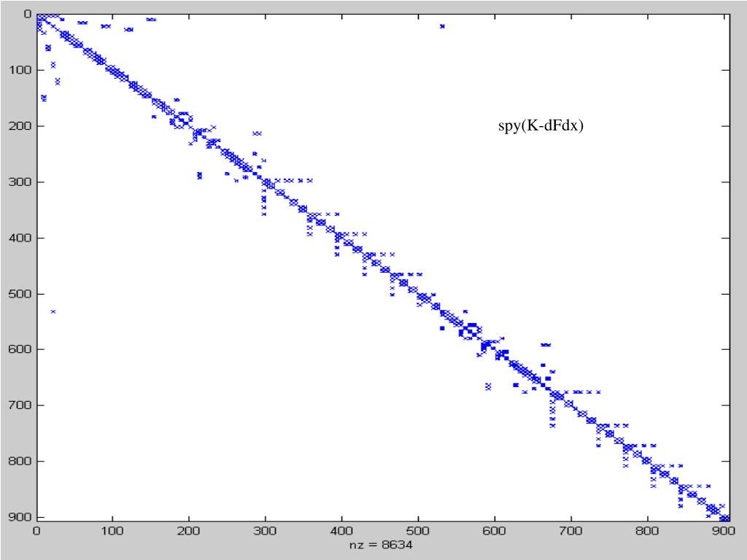The width and height of the screenshot is (747, 560).
Task: Click the y-axis tick label "100"
Action: 20,70
